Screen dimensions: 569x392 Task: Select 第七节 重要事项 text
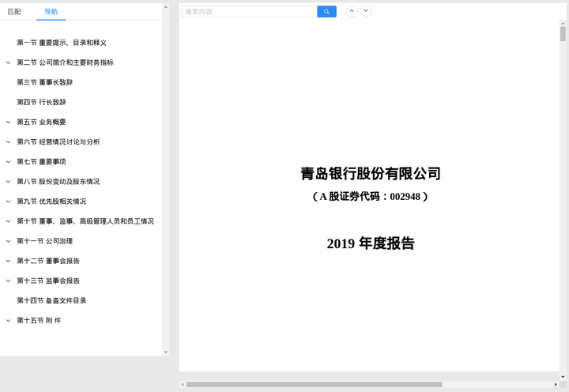coord(41,162)
